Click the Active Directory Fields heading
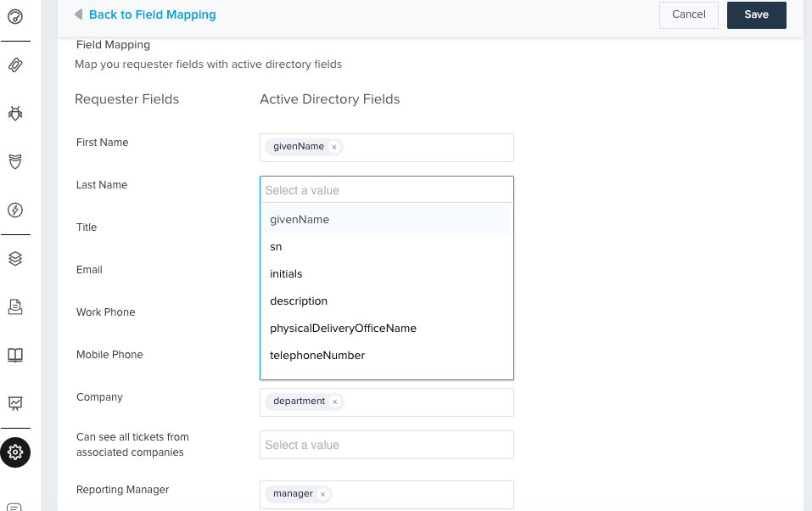Screen dimensions: 812x511 pos(330,99)
